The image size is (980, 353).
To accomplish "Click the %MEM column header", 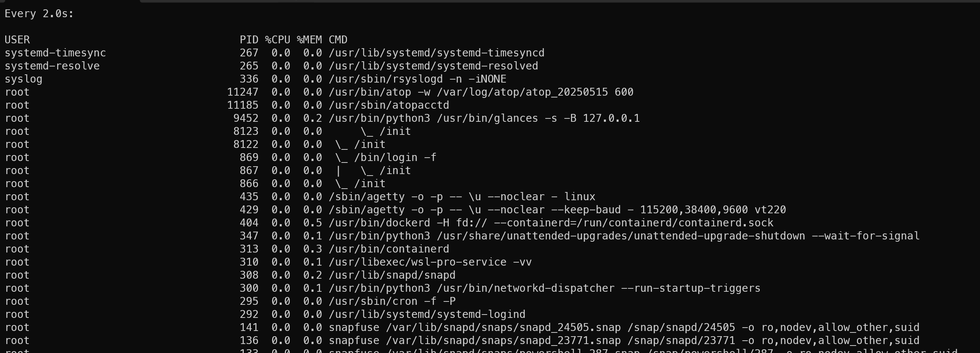I will (309, 40).
